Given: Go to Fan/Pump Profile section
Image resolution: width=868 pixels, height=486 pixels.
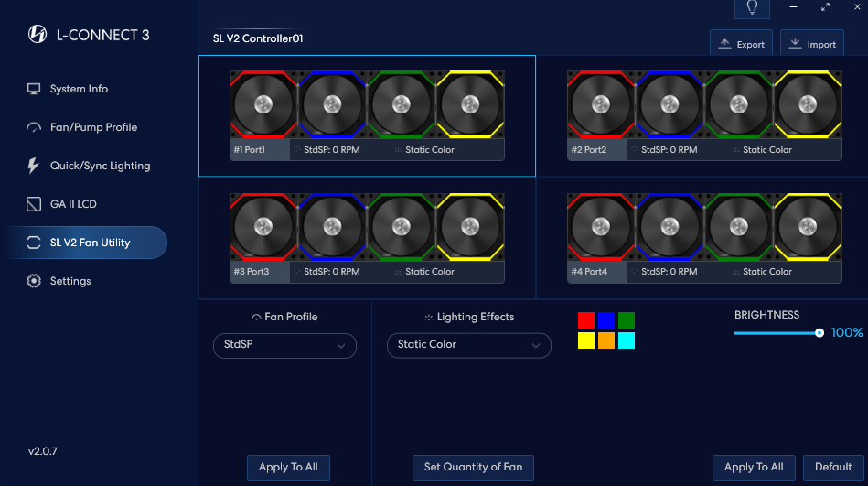Looking at the screenshot, I should pyautogui.click(x=93, y=127).
